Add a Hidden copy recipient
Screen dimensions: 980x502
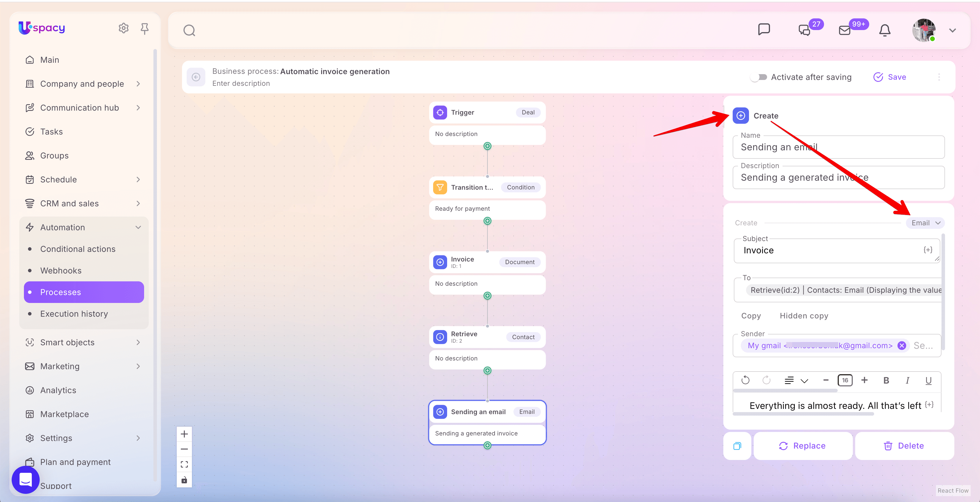[x=804, y=316]
